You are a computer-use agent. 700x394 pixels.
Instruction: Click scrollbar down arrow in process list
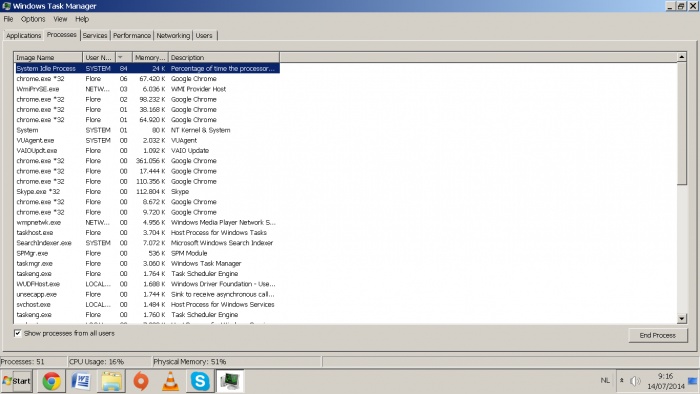point(681,319)
